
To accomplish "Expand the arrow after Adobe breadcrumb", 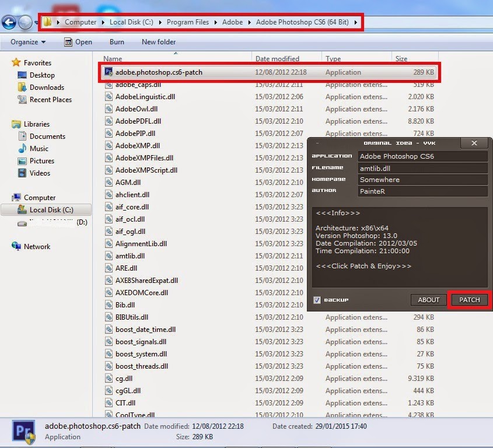I will tap(249, 22).
